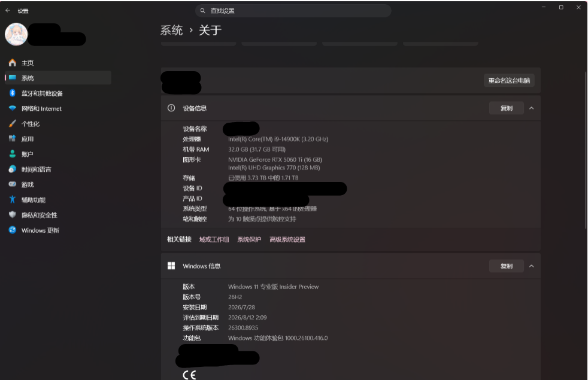This screenshot has height=380, width=588.
Task: Select the 主页 label in sidebar
Action: [28, 63]
